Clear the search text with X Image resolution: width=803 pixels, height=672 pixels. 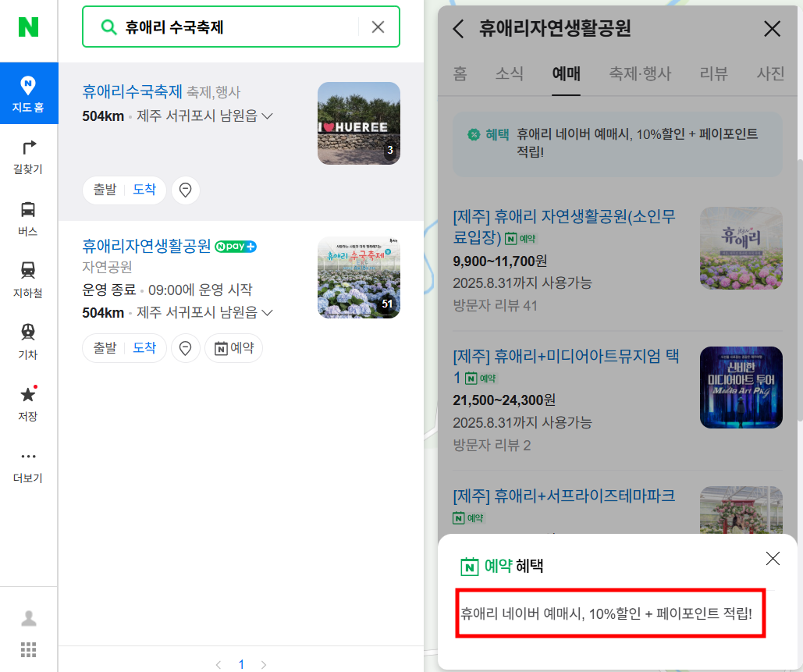click(x=378, y=27)
